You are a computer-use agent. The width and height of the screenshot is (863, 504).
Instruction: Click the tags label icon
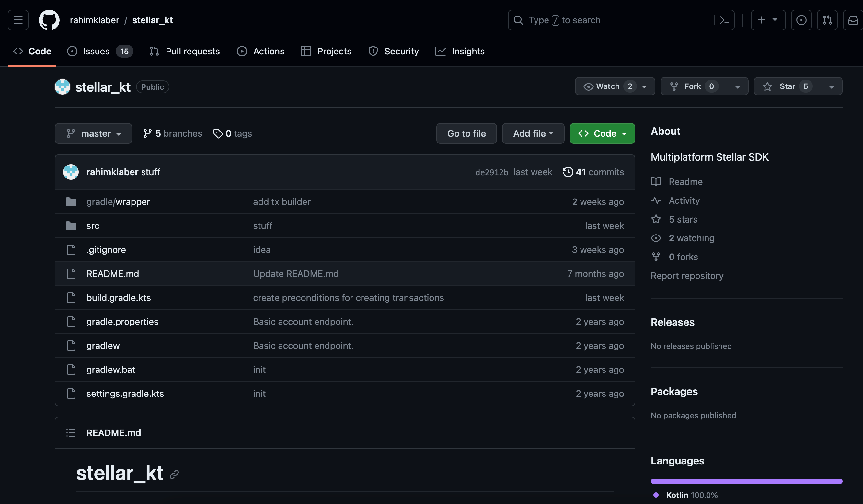click(218, 133)
